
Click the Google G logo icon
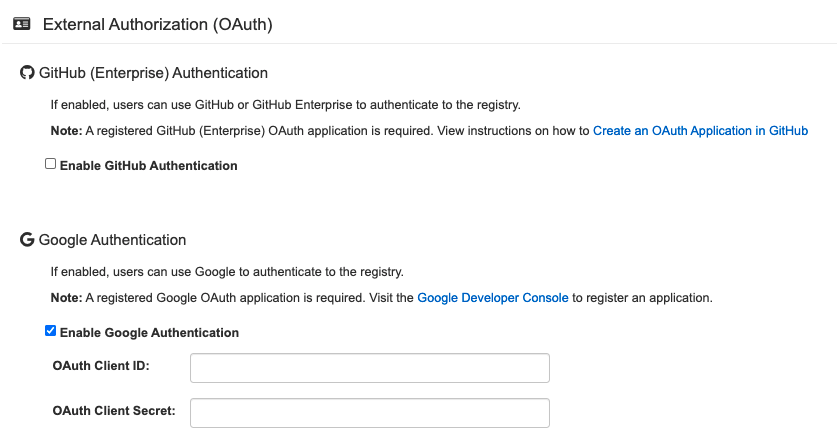pos(27,240)
